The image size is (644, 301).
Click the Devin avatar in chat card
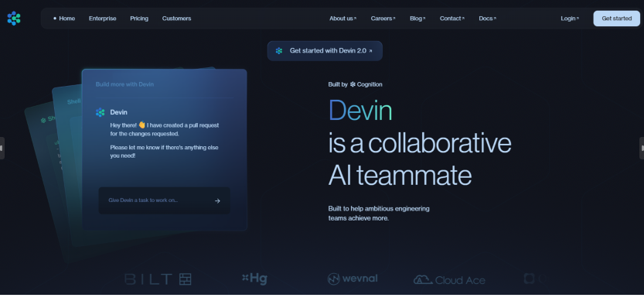(x=101, y=112)
